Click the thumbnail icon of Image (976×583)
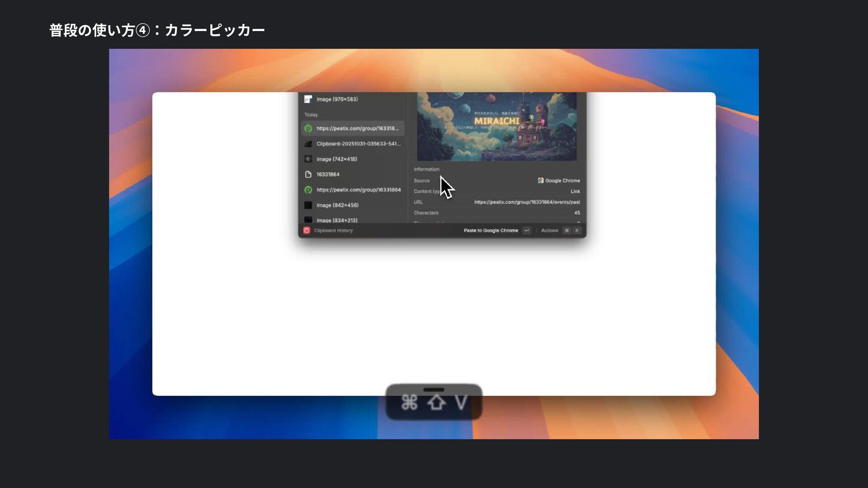This screenshot has height=488, width=868. coord(308,99)
